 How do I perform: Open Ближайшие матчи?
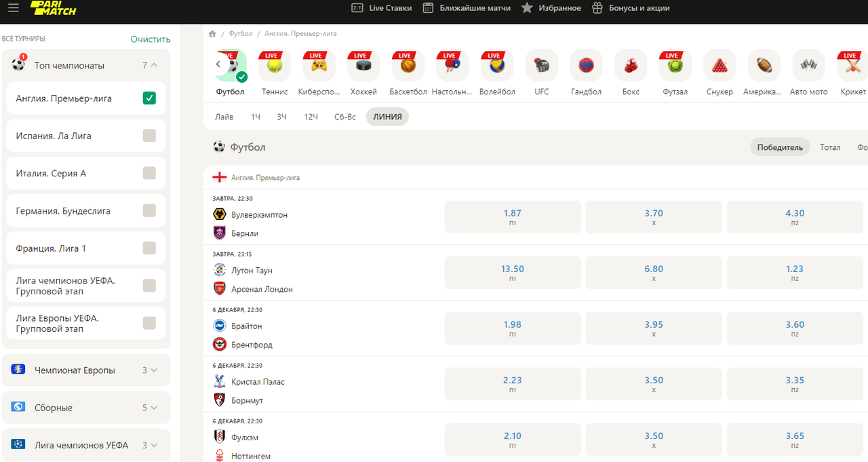[x=467, y=8]
